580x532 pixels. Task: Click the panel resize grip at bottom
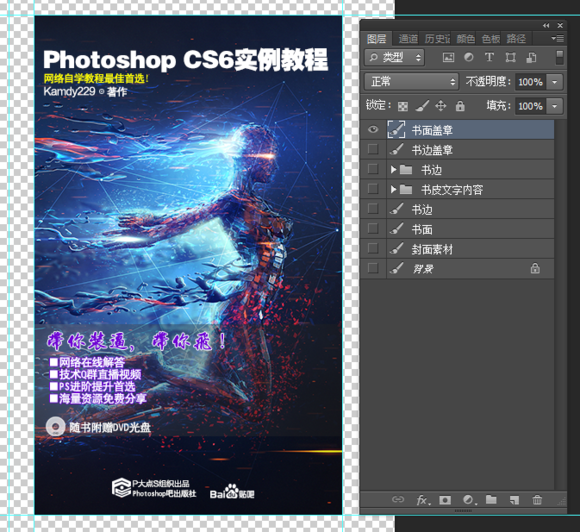point(463,511)
